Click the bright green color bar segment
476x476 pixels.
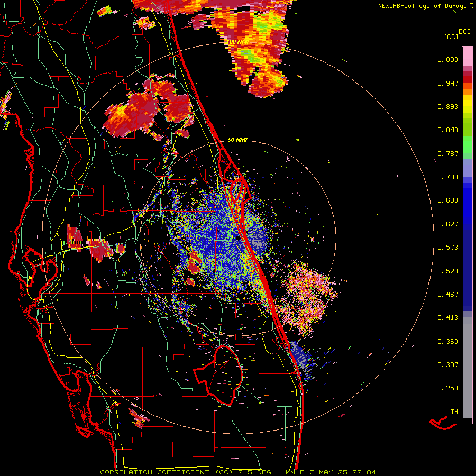(467, 144)
